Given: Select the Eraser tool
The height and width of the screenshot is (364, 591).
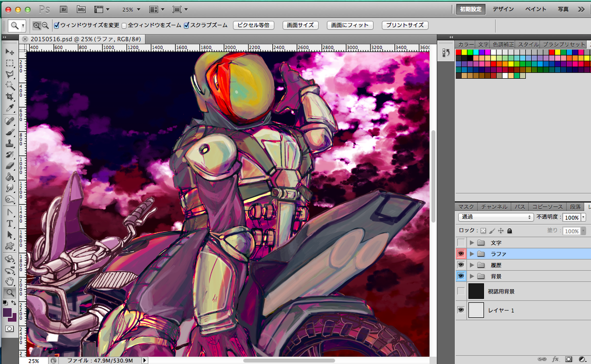Looking at the screenshot, I should click(9, 166).
